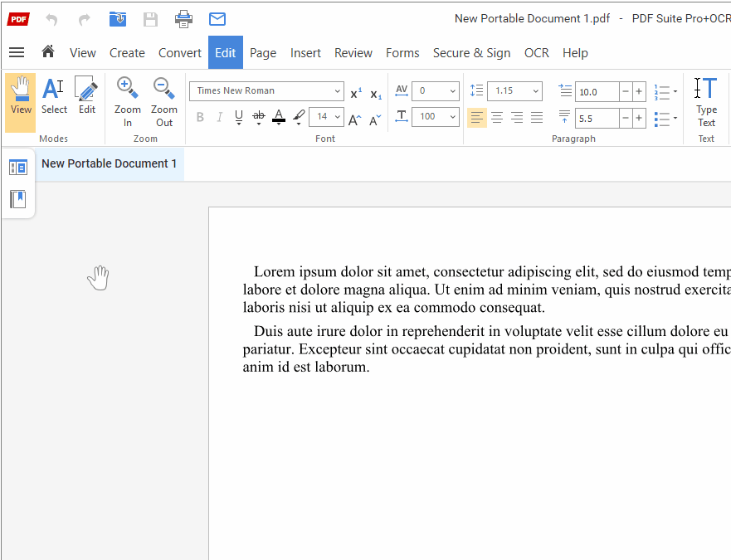Decrease indent value with minus button
The image size is (731, 560).
pyautogui.click(x=626, y=92)
